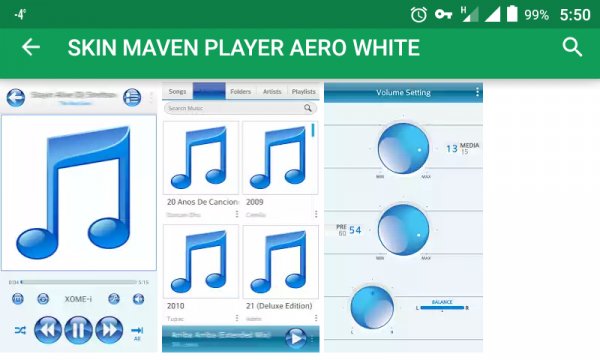Tap the round icon left of the volume icon
Viewport: 600px width, 360px height.
114,299
